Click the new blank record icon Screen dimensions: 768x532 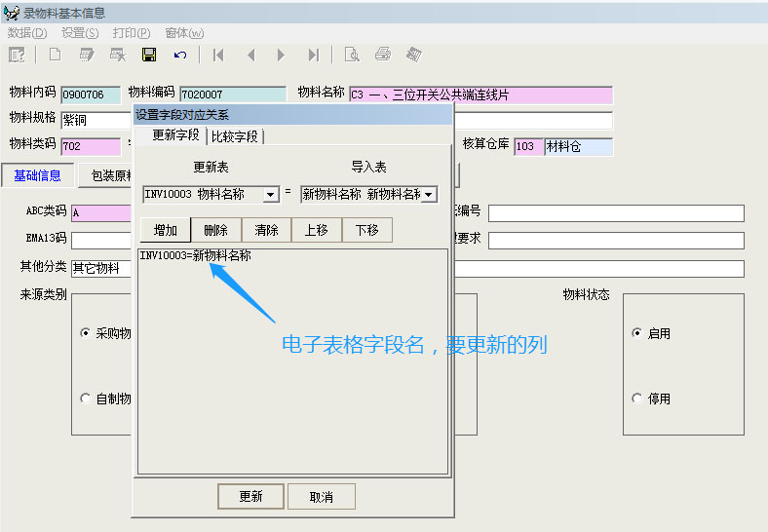55,55
